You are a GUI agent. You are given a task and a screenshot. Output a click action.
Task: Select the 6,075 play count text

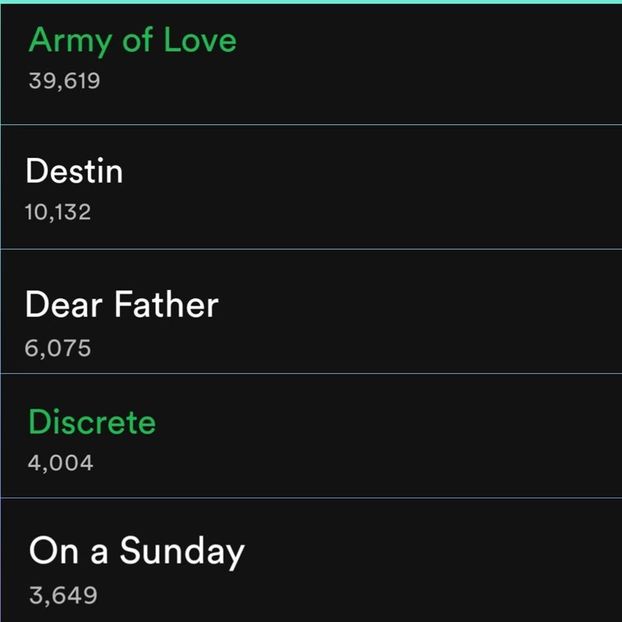tap(58, 348)
